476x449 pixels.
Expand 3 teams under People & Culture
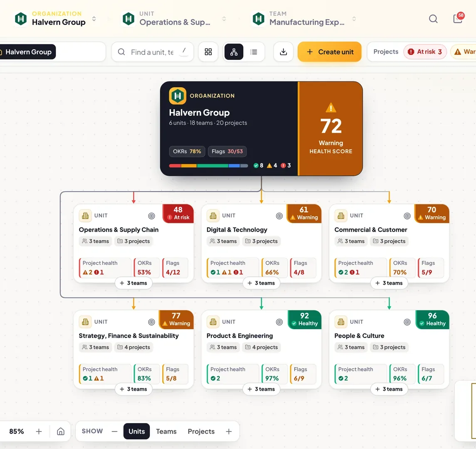[x=389, y=389]
